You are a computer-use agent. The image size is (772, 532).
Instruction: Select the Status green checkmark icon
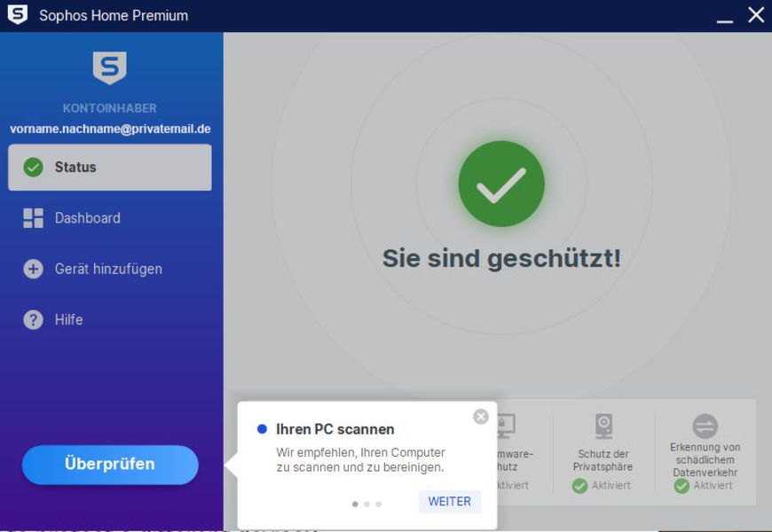pyautogui.click(x=34, y=168)
